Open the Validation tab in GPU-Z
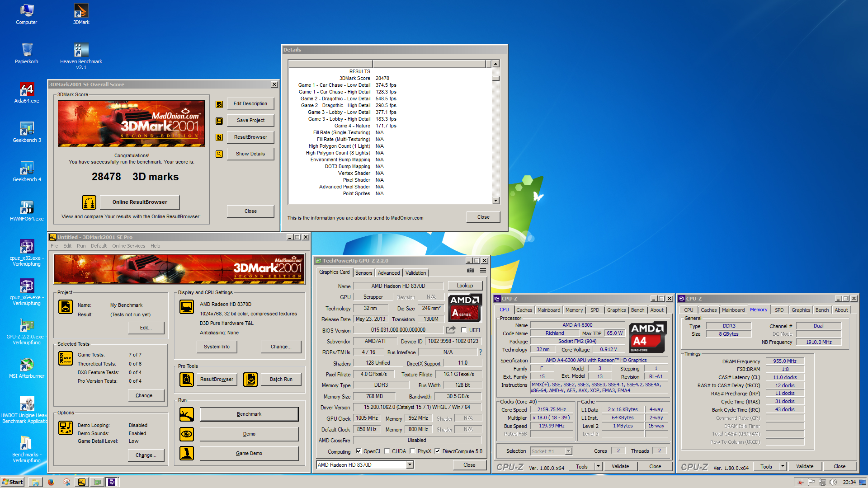Screen dimensions: 868x488 coord(415,273)
